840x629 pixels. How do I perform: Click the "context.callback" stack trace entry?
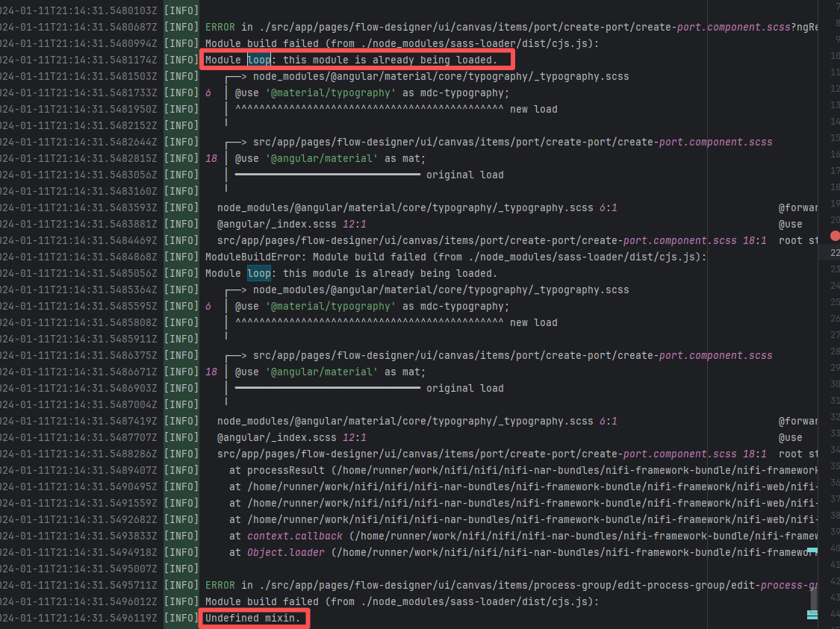pos(295,536)
